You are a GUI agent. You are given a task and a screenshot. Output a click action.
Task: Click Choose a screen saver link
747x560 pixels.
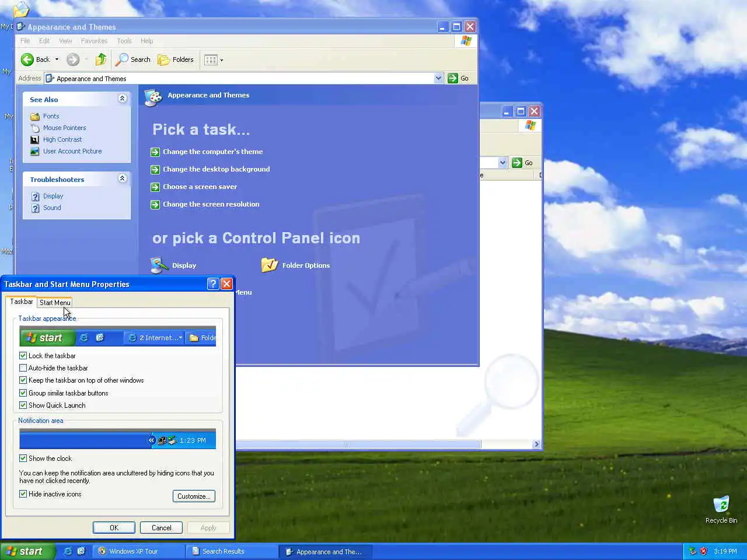200,187
